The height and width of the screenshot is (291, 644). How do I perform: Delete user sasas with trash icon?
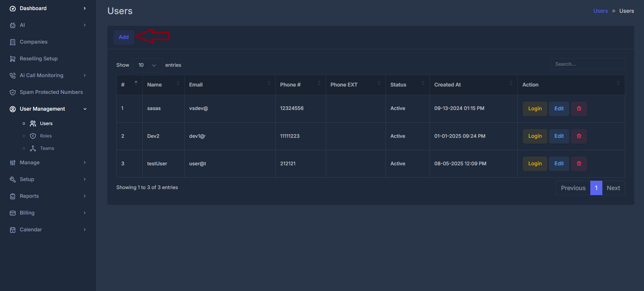(x=579, y=109)
